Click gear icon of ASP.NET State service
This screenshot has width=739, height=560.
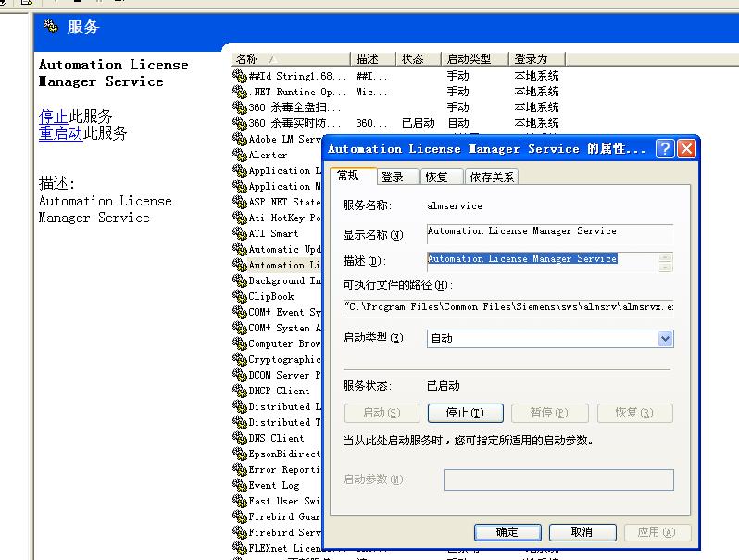[240, 202]
